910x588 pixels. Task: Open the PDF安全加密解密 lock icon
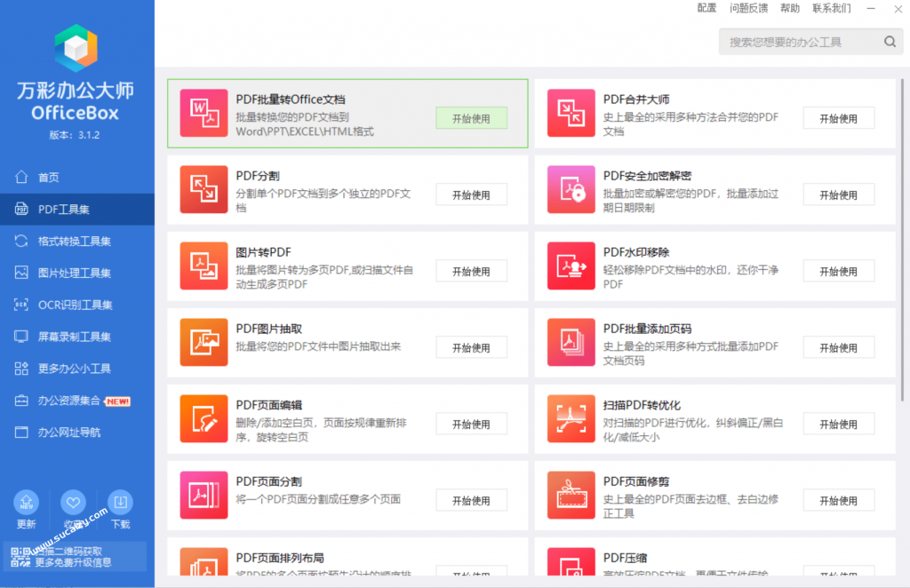pyautogui.click(x=571, y=189)
